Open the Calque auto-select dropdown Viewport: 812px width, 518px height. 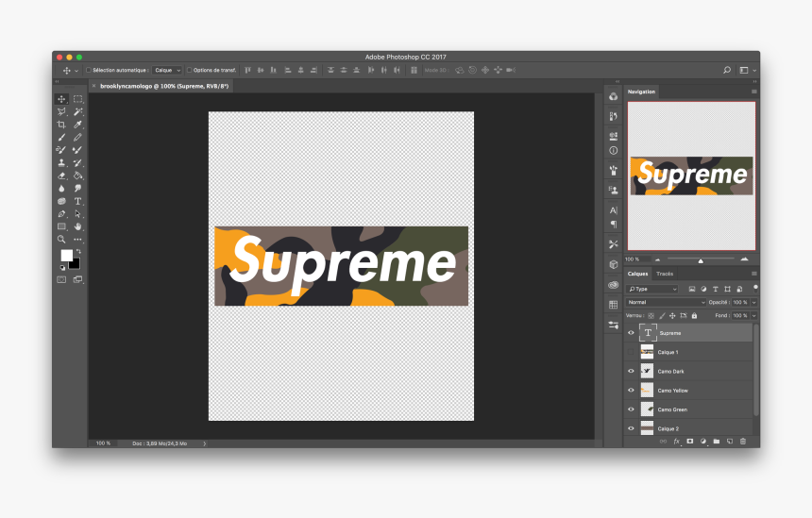(x=167, y=70)
